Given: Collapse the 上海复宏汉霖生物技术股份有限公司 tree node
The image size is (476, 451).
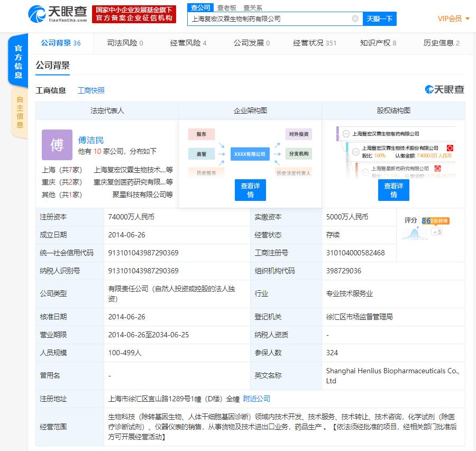Looking at the screenshot, I should [x=355, y=152].
